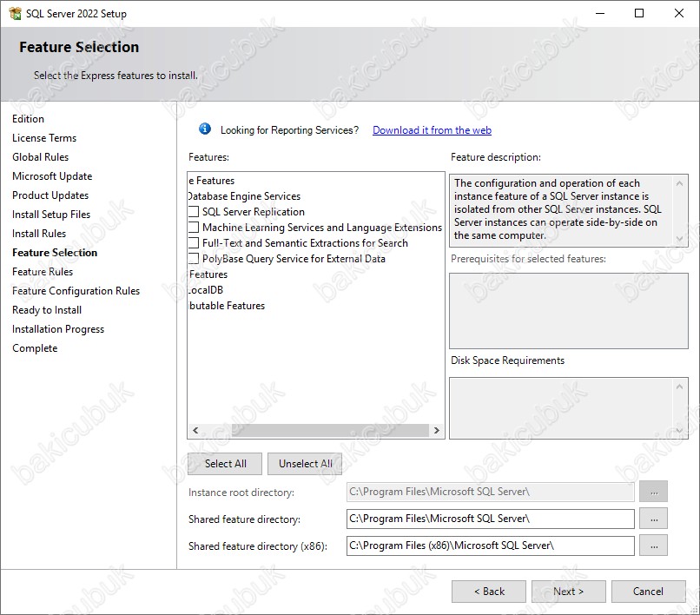Click browse button for Shared feature directory
The height and width of the screenshot is (615, 700).
(653, 519)
